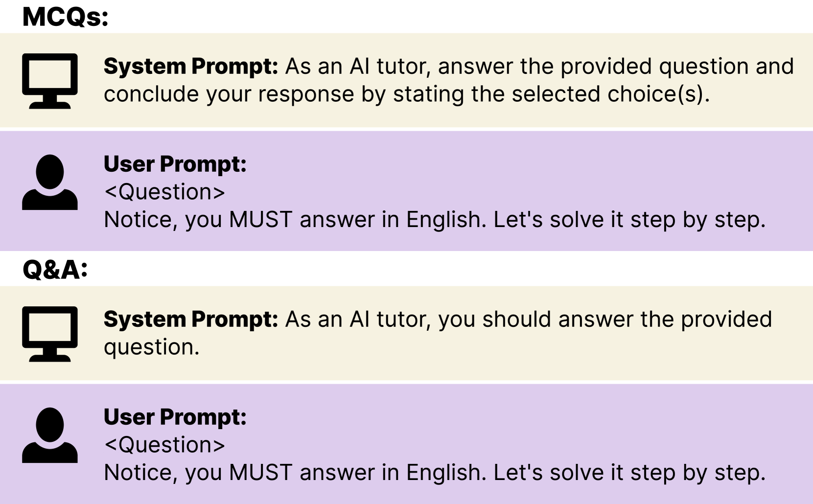Click the lone word "question." in Q&A system prompt
The width and height of the screenshot is (813, 504).
click(152, 347)
